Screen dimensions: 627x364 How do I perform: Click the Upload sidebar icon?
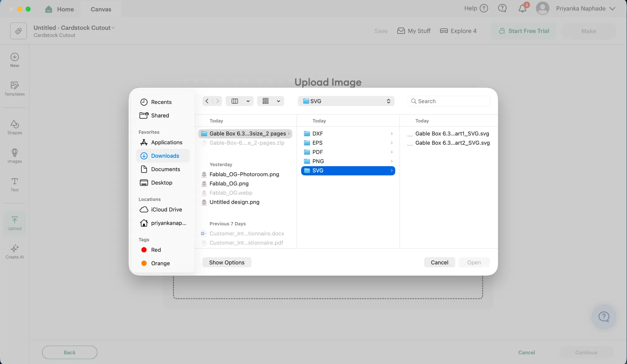(x=15, y=223)
